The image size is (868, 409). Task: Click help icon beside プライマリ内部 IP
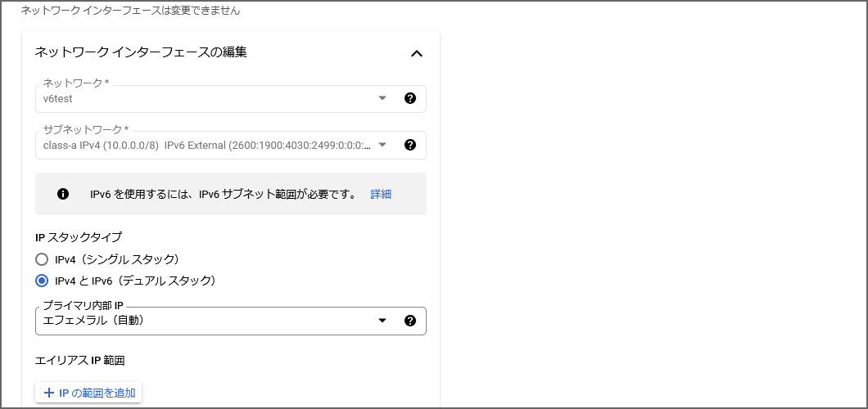coord(410,321)
